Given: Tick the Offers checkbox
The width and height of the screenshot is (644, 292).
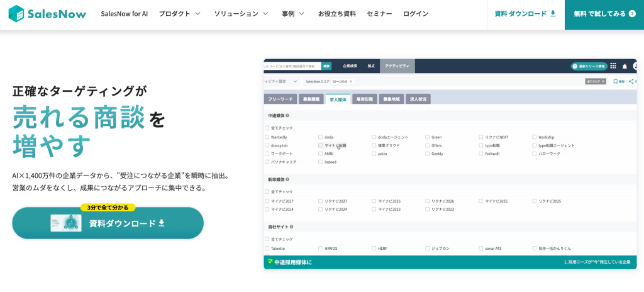Looking at the screenshot, I should 428,145.
